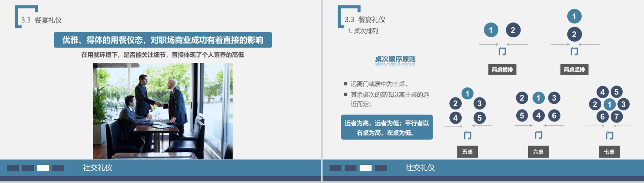Screen dimensions: 644x183
Task: Select circle 6 in the 六桌 diagram
Action: point(554,115)
